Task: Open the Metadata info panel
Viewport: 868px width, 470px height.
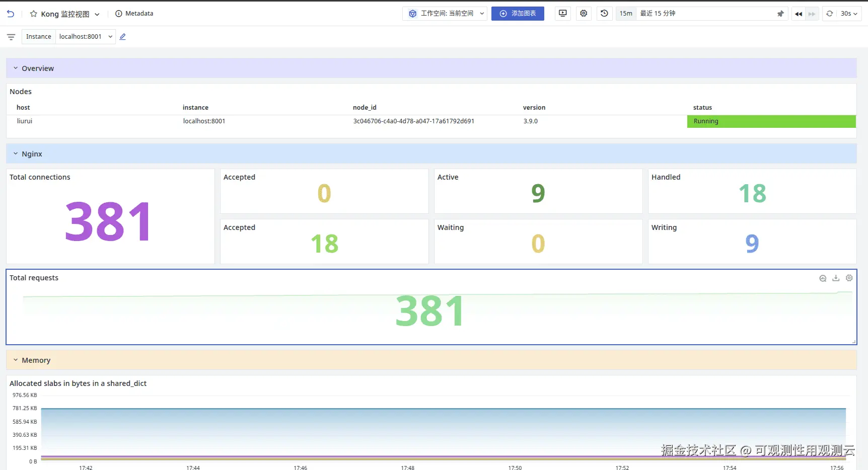Action: pyautogui.click(x=134, y=14)
